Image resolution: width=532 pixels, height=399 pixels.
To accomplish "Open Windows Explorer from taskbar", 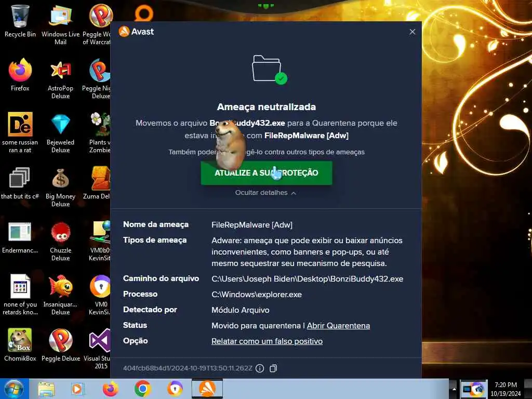I will [x=46, y=389].
